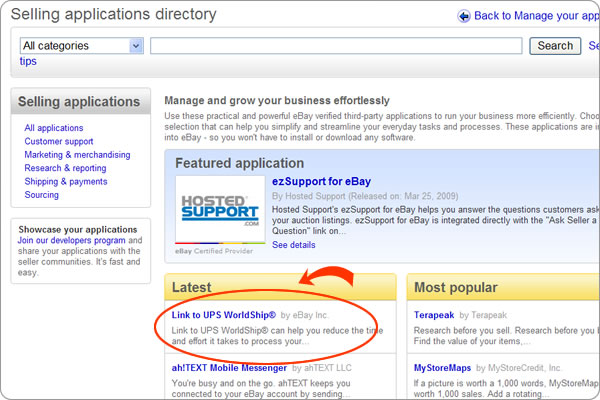The width and height of the screenshot is (600, 400).
Task: Open the ezSupport for eBay title link
Action: point(321,181)
